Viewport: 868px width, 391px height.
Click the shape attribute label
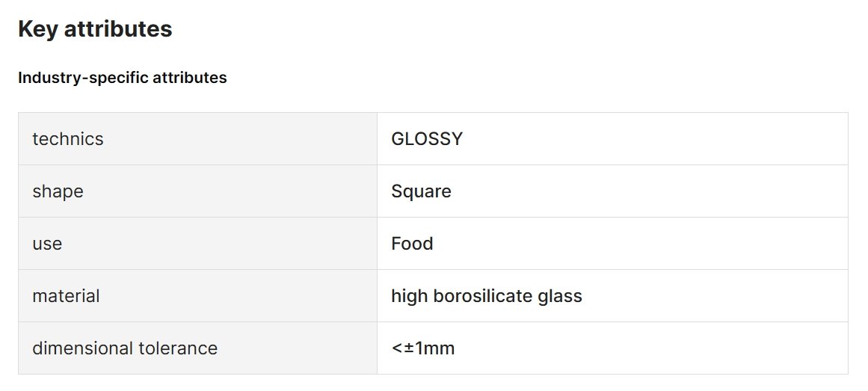[x=58, y=191]
